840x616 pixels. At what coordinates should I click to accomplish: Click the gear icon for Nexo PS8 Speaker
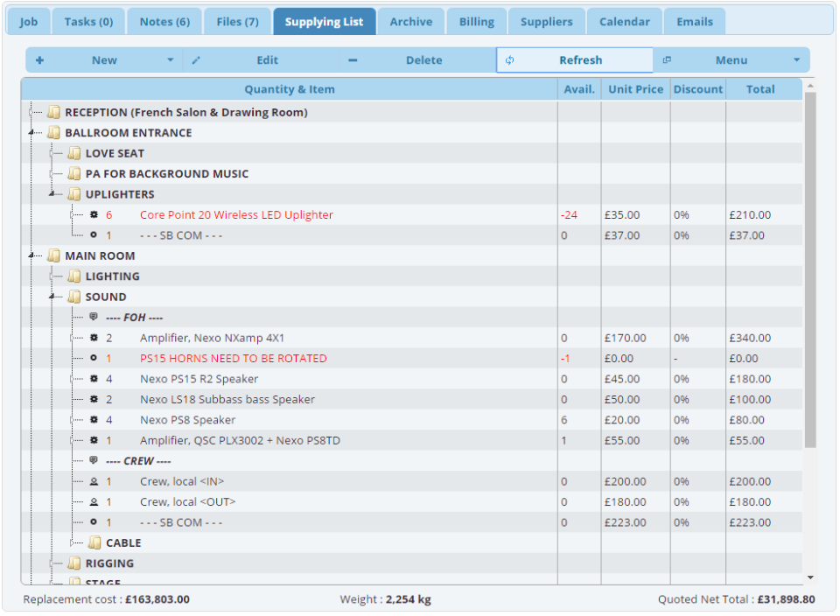94,419
